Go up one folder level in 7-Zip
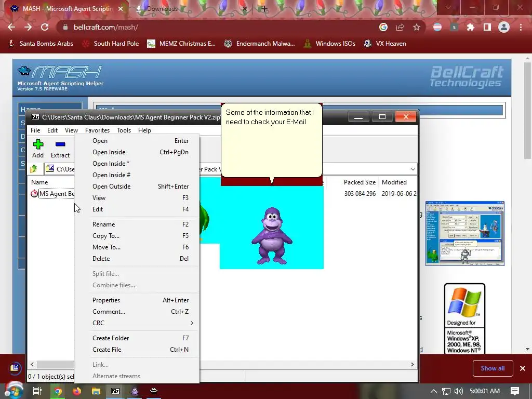 click(34, 169)
